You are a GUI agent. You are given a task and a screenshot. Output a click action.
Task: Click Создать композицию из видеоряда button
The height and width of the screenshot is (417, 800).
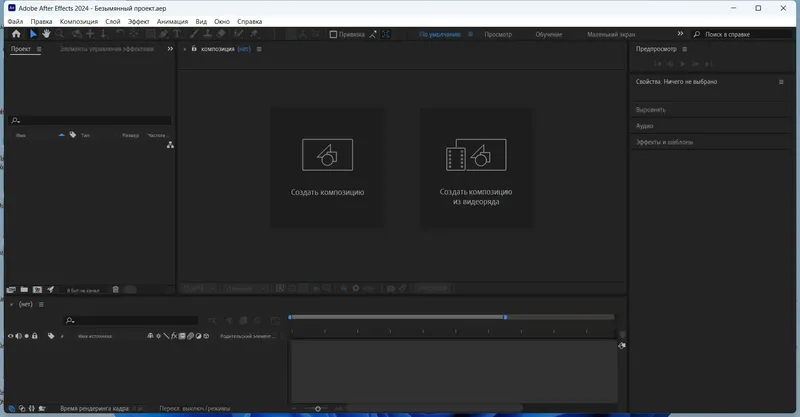coord(476,167)
